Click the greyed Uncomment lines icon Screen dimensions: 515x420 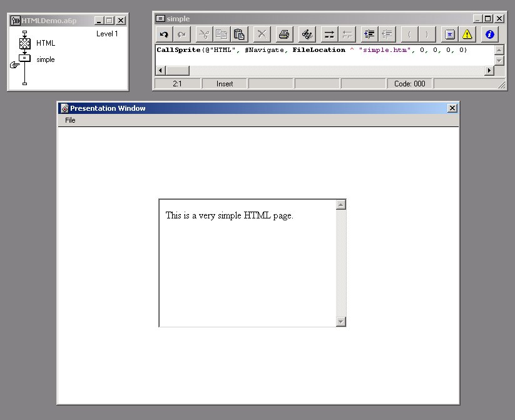pyautogui.click(x=347, y=34)
